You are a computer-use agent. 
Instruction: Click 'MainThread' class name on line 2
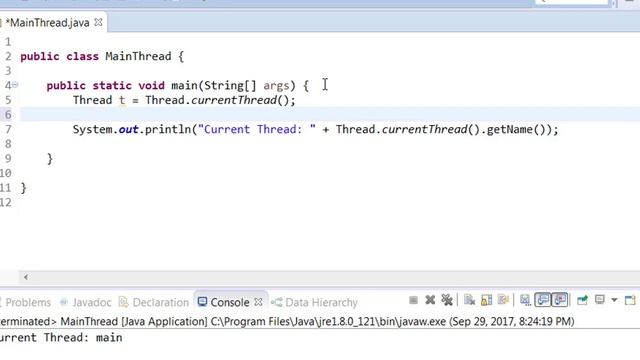point(138,56)
